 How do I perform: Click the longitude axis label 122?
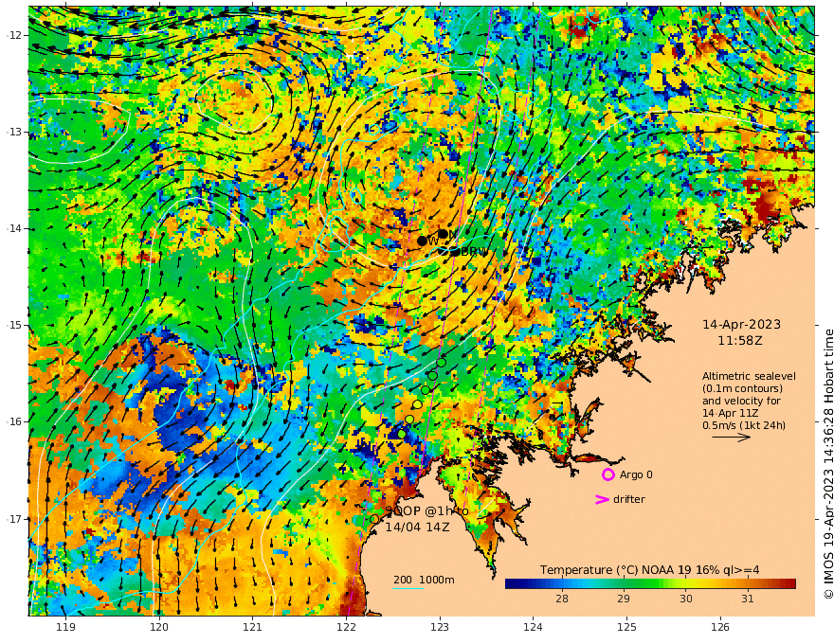click(346, 628)
